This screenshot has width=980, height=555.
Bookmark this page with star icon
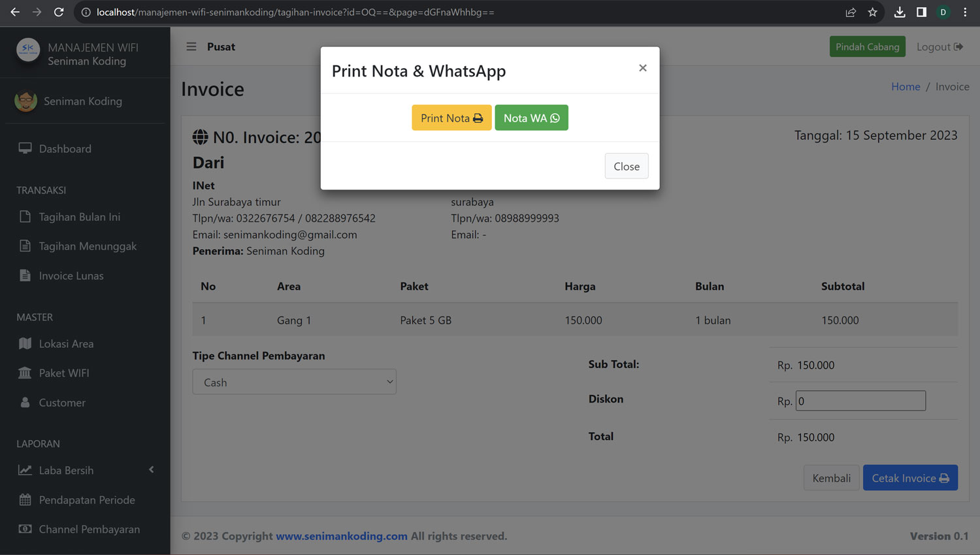point(872,12)
